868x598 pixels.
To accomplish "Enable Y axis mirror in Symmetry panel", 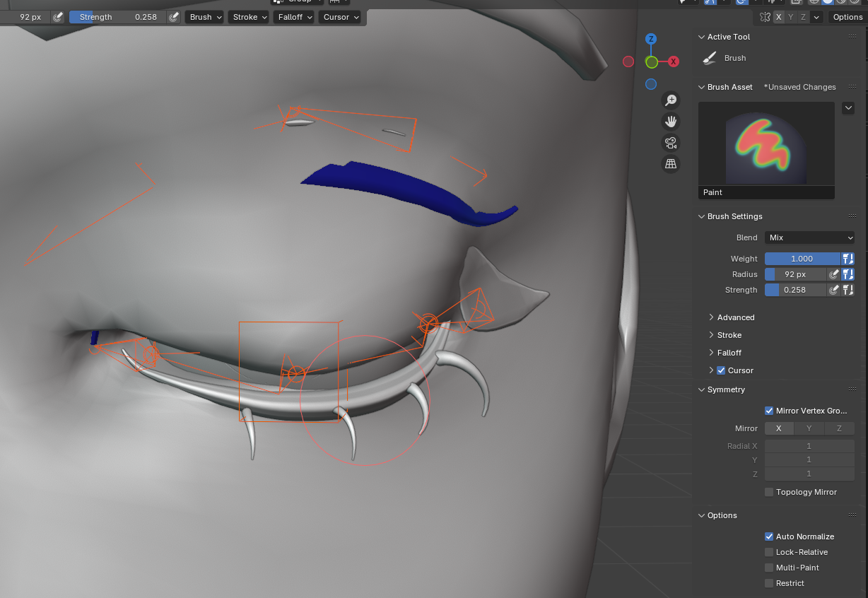I will pyautogui.click(x=809, y=428).
